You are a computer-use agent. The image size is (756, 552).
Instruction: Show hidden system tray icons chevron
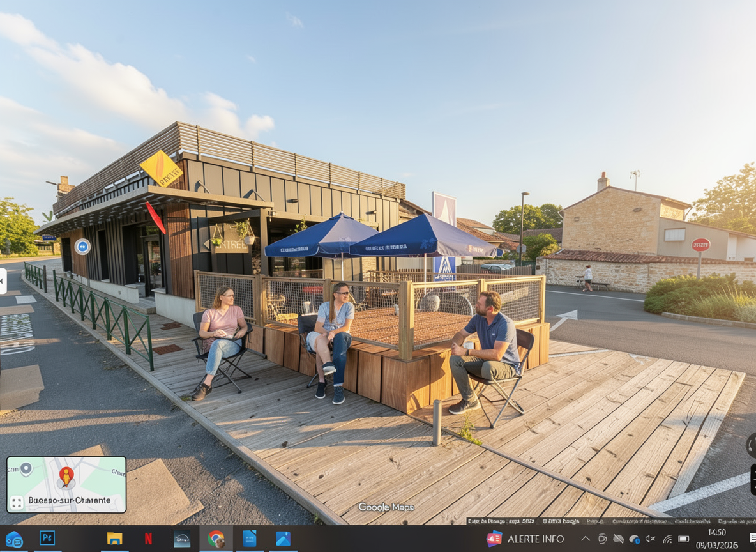pos(586,539)
